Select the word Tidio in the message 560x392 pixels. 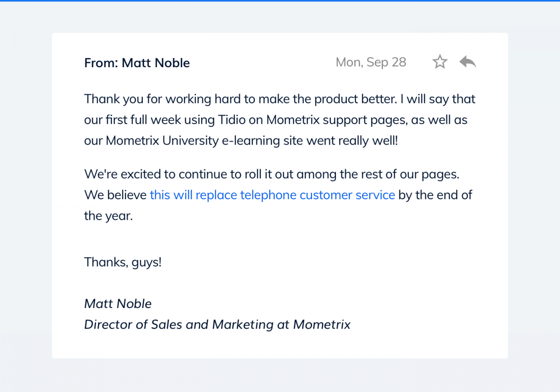pos(229,120)
